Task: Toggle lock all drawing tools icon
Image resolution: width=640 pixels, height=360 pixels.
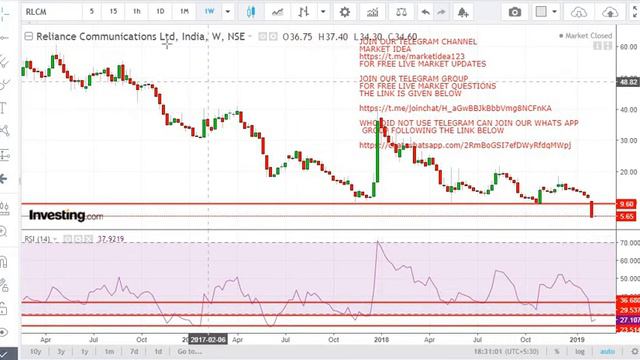Action: [3, 309]
